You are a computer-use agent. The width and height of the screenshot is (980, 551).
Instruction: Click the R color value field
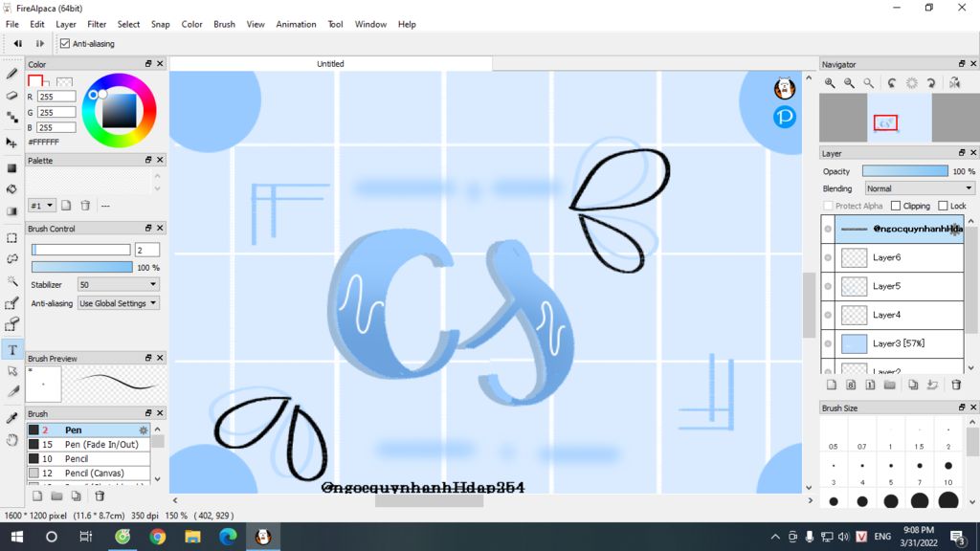click(x=56, y=97)
